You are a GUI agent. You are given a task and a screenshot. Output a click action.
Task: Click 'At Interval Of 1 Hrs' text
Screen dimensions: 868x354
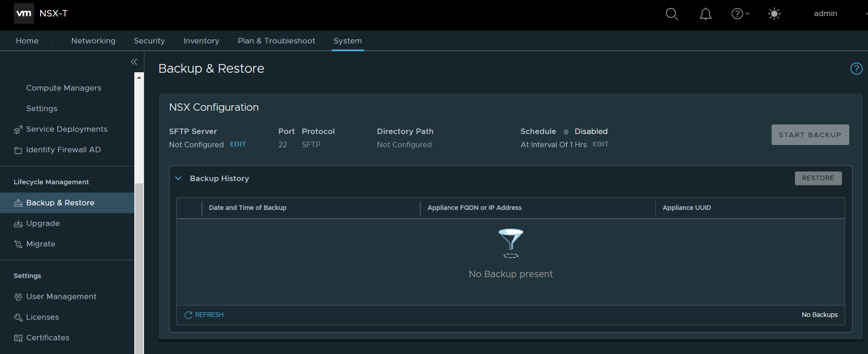click(x=554, y=145)
